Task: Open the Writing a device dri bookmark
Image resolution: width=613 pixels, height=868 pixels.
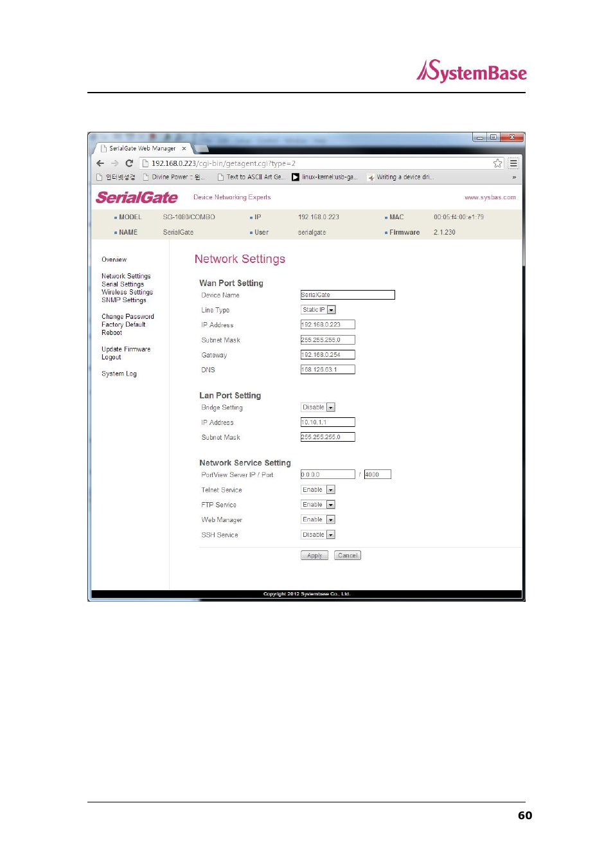Action: click(x=400, y=177)
